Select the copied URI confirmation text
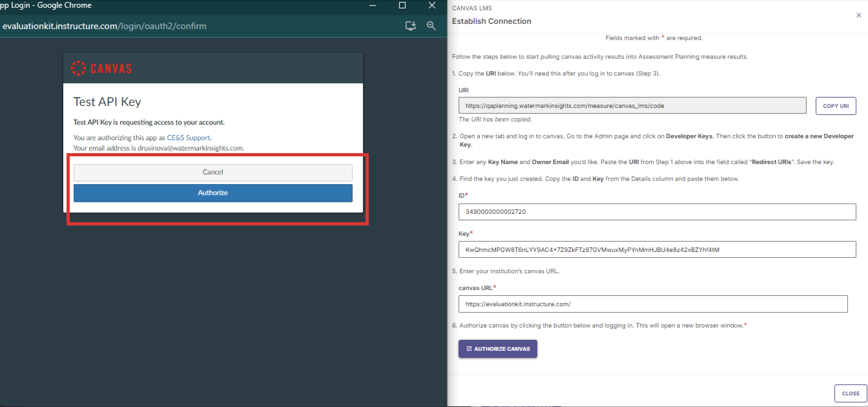 (x=495, y=119)
